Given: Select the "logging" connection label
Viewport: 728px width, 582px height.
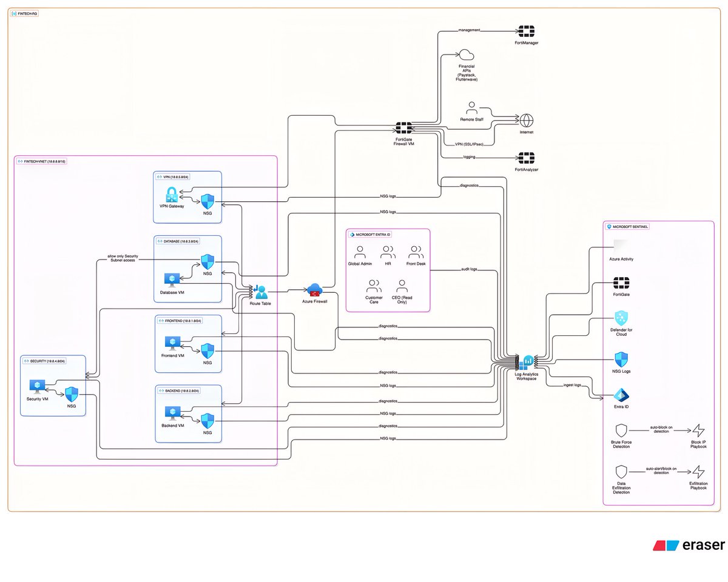Looking at the screenshot, I should 468,157.
